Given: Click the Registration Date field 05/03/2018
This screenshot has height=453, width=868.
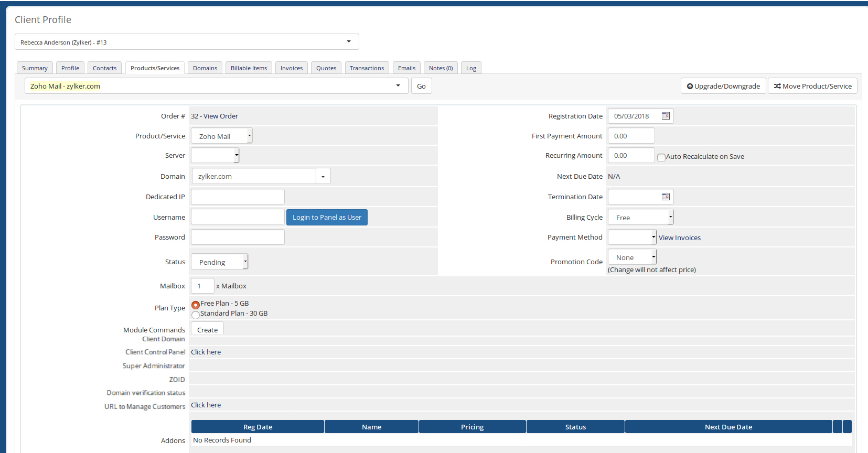Looking at the screenshot, I should point(640,116).
